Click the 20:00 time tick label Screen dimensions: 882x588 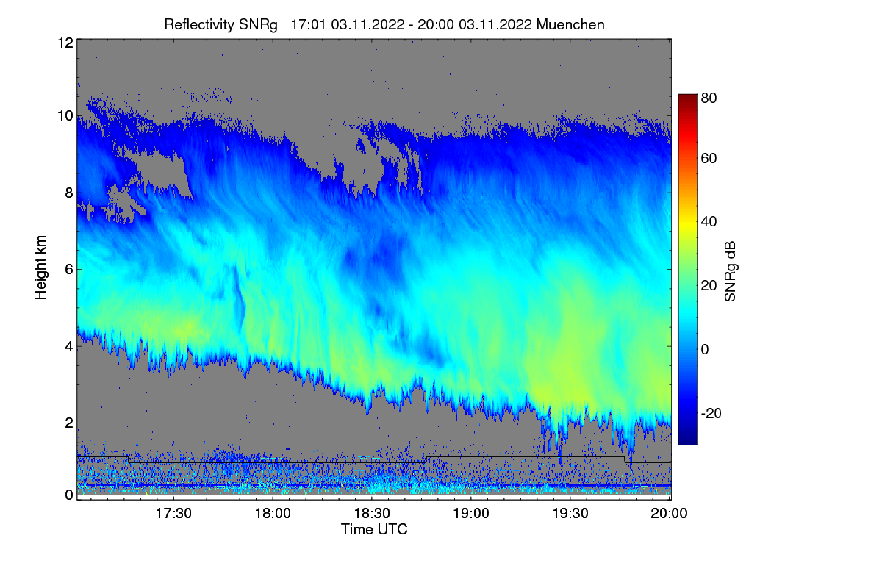670,514
